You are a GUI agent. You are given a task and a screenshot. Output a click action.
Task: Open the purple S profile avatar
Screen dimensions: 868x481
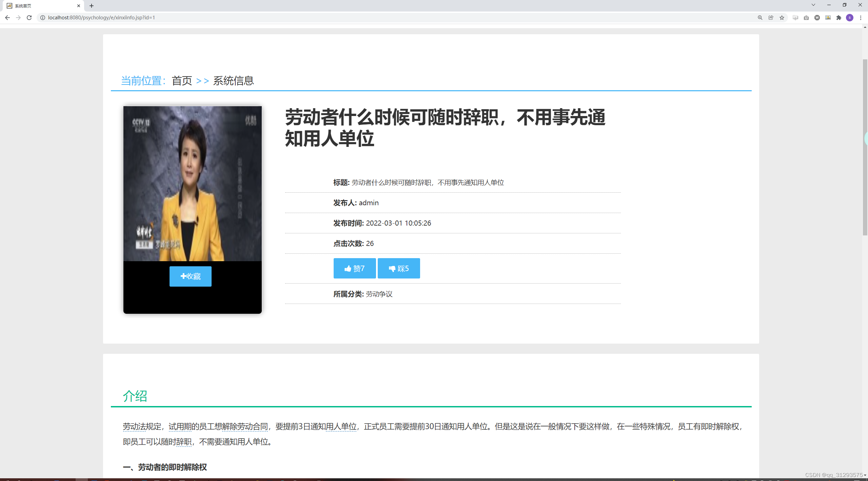tap(850, 17)
